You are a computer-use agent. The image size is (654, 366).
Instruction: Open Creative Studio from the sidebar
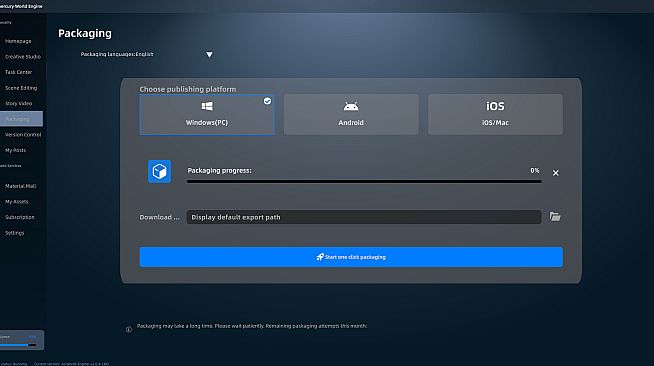click(23, 57)
